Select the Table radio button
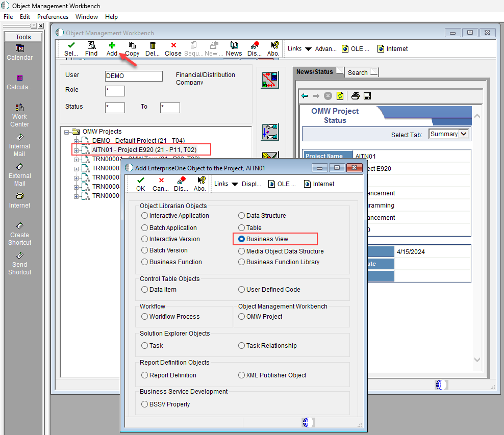The image size is (504, 435). click(x=241, y=228)
